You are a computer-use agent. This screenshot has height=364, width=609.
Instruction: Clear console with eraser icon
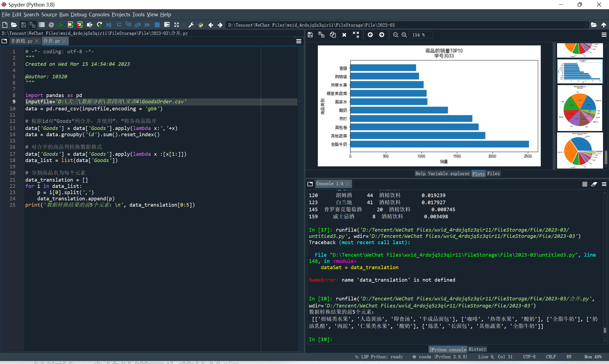(x=594, y=184)
